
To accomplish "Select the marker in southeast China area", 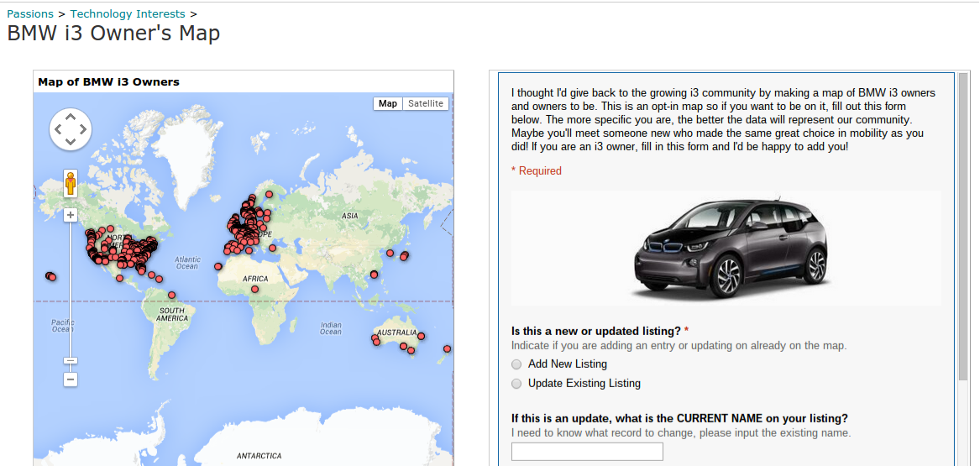I will click(374, 275).
